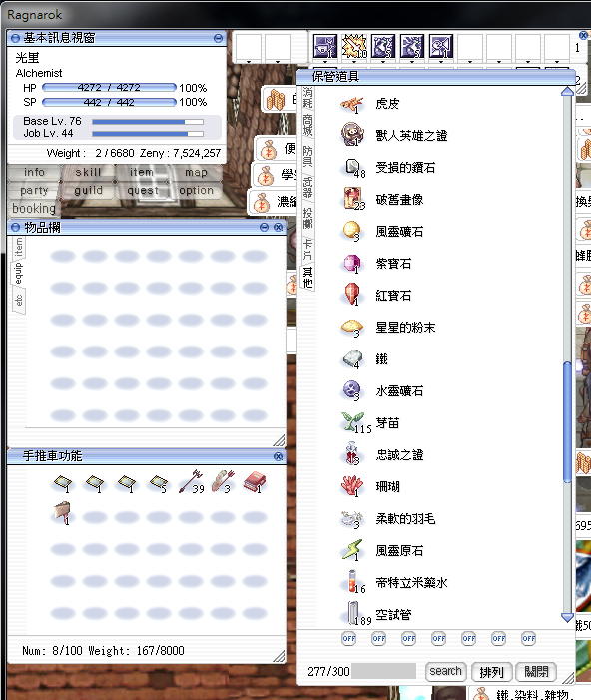
Task: Click the 忠誠之證 bottle icon
Action: click(351, 453)
